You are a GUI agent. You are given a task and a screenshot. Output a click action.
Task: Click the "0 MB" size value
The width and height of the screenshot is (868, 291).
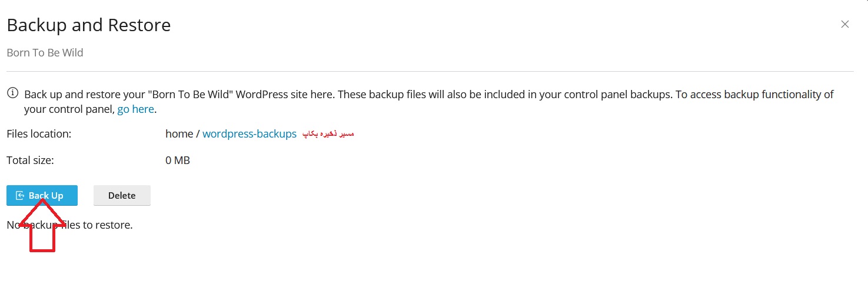(178, 160)
